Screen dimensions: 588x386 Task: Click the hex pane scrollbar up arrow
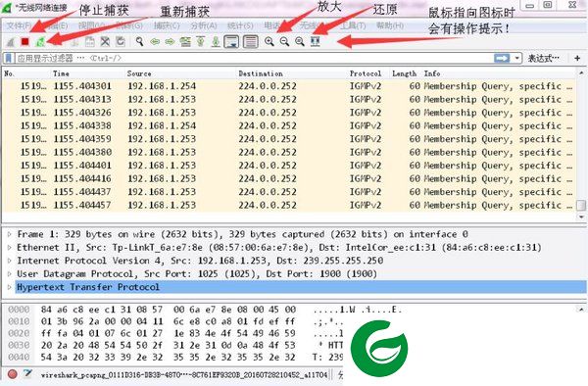[581, 310]
